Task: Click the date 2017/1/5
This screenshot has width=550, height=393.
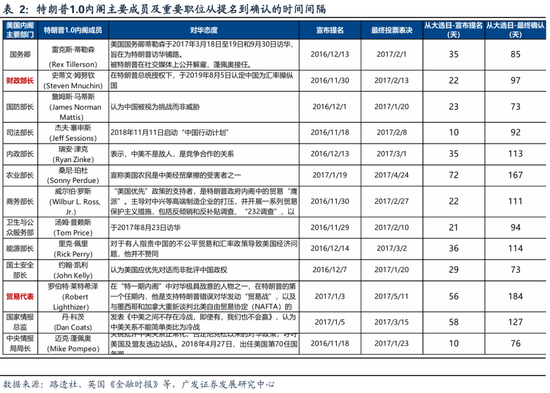Action: tap(330, 322)
